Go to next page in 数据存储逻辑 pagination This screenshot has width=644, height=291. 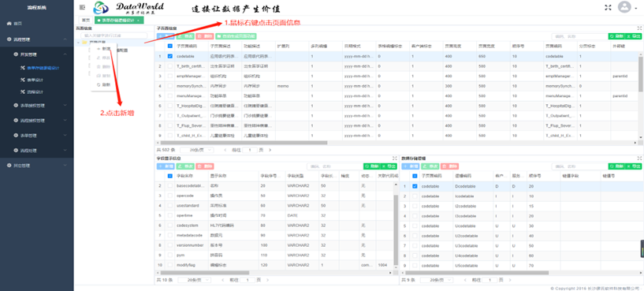[x=510, y=279]
